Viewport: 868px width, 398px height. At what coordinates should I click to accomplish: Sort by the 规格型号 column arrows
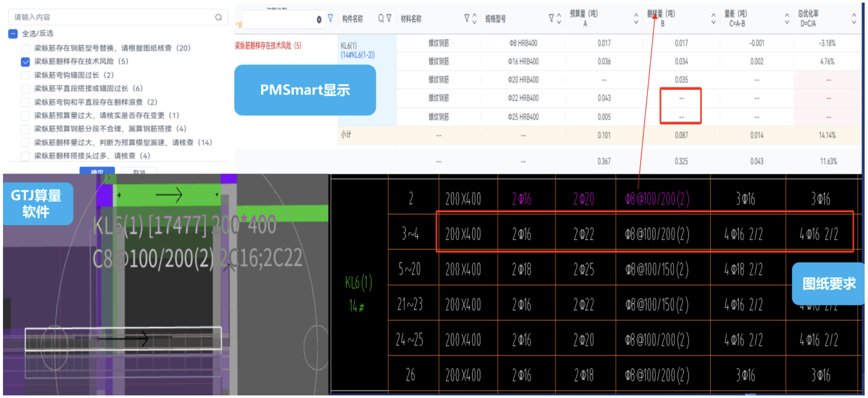pos(559,18)
